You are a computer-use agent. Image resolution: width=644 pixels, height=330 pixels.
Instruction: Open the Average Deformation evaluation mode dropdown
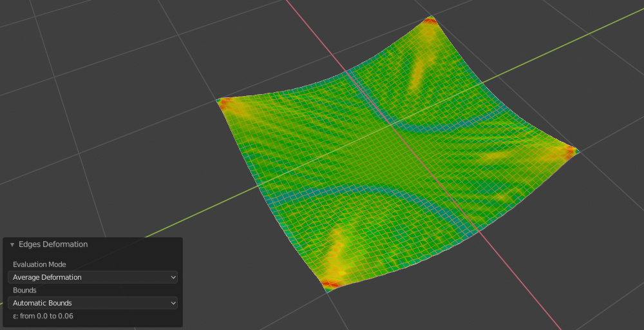93,277
